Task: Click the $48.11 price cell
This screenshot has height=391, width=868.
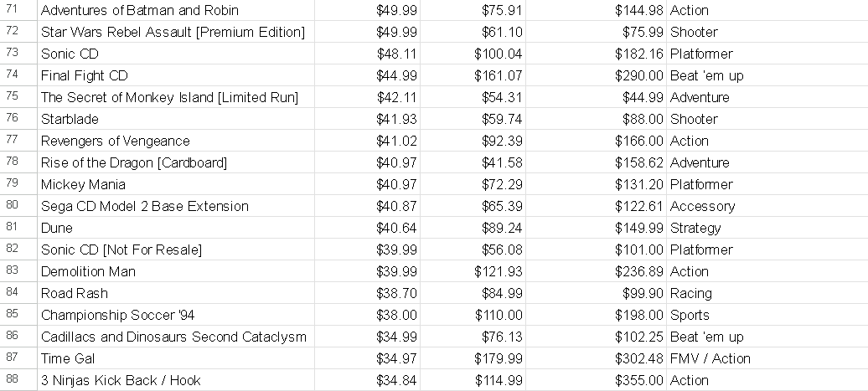Action: tap(396, 54)
